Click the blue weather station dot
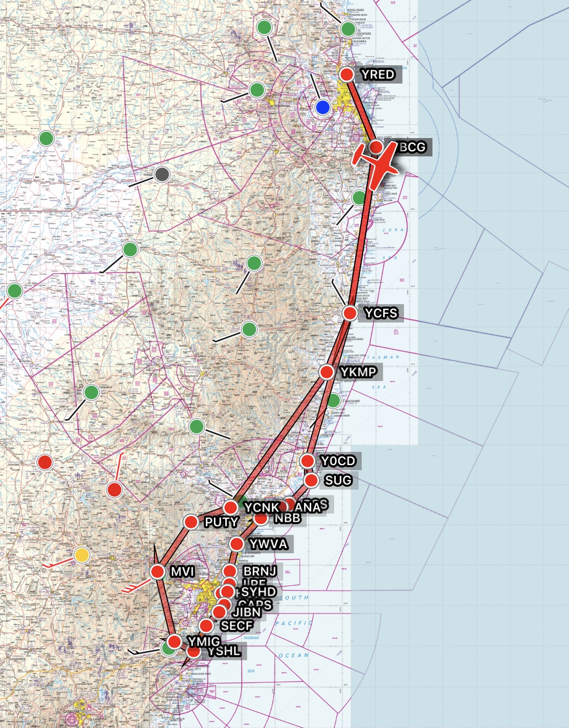This screenshot has height=728, width=569. point(322,107)
